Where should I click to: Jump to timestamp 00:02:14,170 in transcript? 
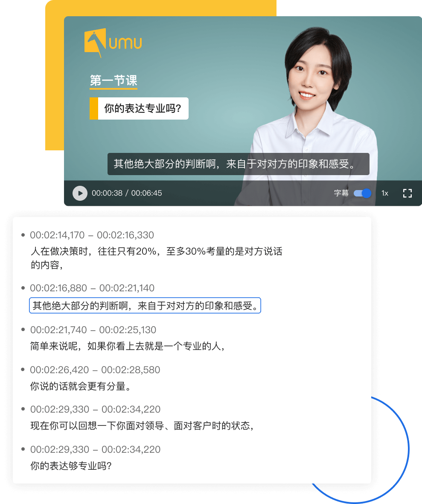tap(92, 235)
